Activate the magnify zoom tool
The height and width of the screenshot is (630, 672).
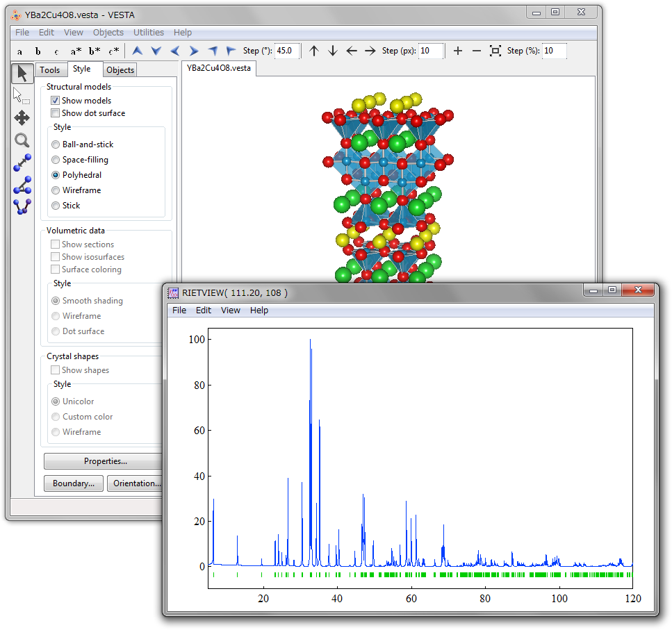(22, 140)
